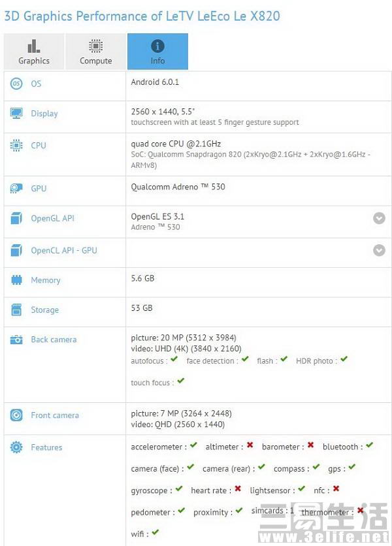Open the Compute tab

(96, 52)
